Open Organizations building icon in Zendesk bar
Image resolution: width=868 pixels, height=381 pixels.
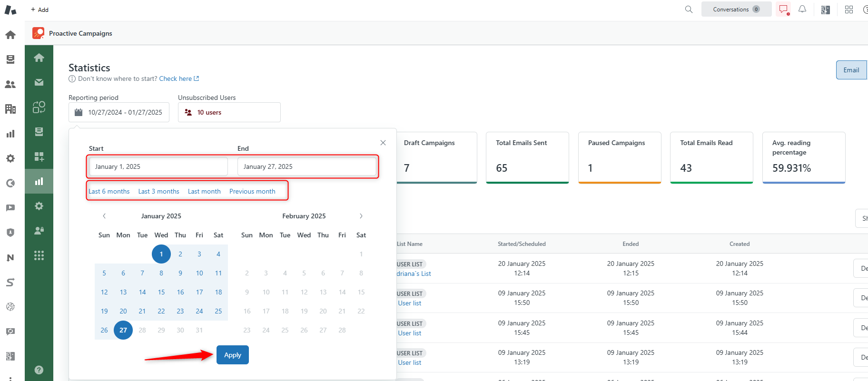click(x=10, y=109)
